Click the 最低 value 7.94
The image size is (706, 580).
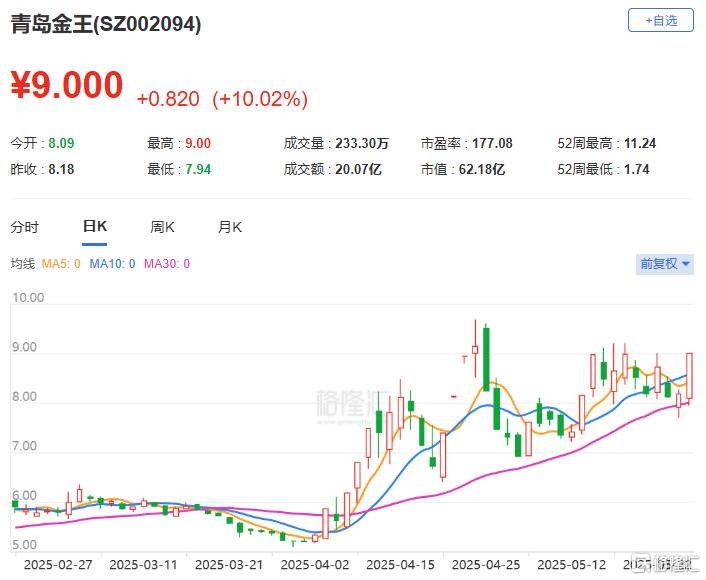pyautogui.click(x=198, y=169)
